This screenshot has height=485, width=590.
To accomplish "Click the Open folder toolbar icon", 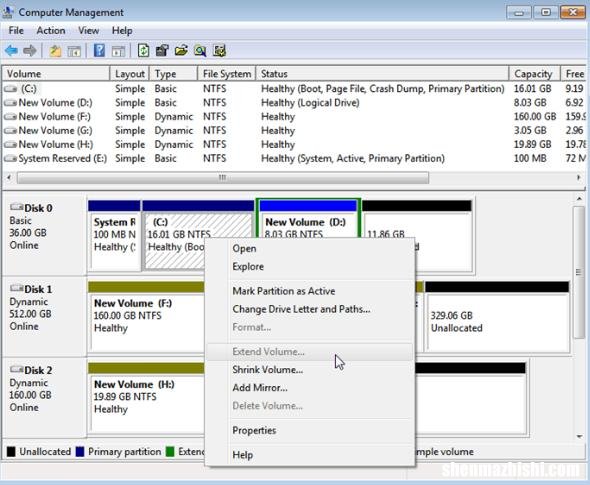I will click(x=181, y=50).
